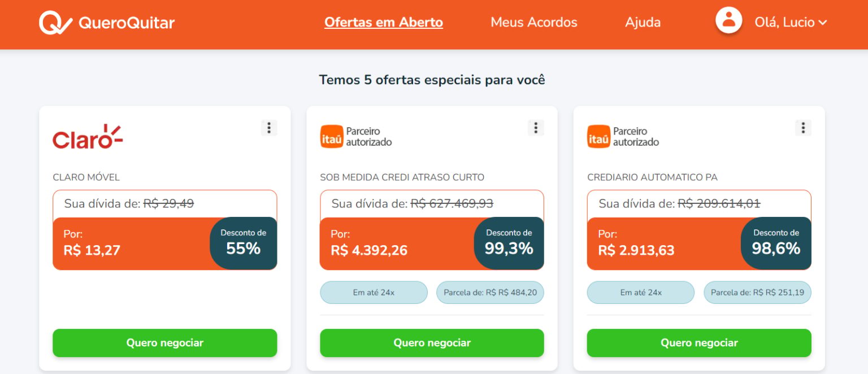Click Quero negociar for Claro Móvel

(x=165, y=343)
